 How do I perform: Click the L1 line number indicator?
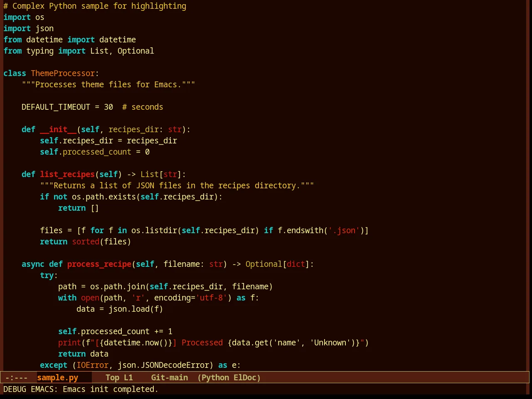pos(128,377)
